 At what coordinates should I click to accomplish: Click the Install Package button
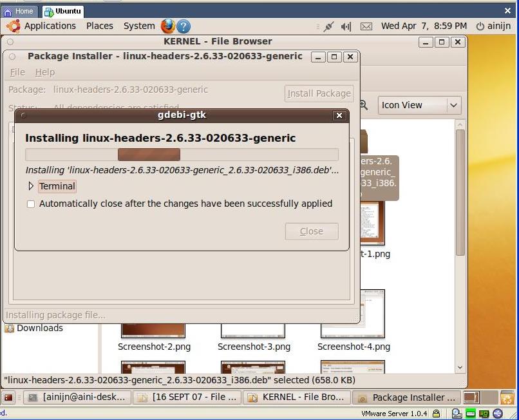tap(319, 94)
